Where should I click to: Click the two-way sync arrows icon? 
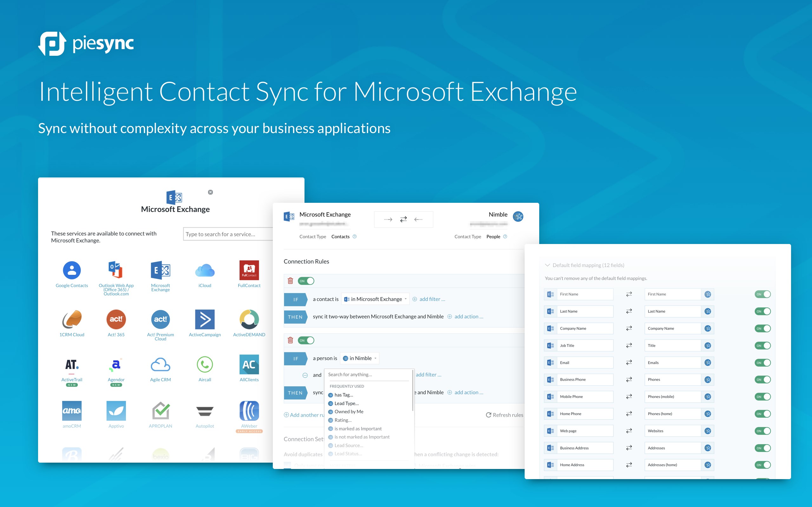point(403,219)
